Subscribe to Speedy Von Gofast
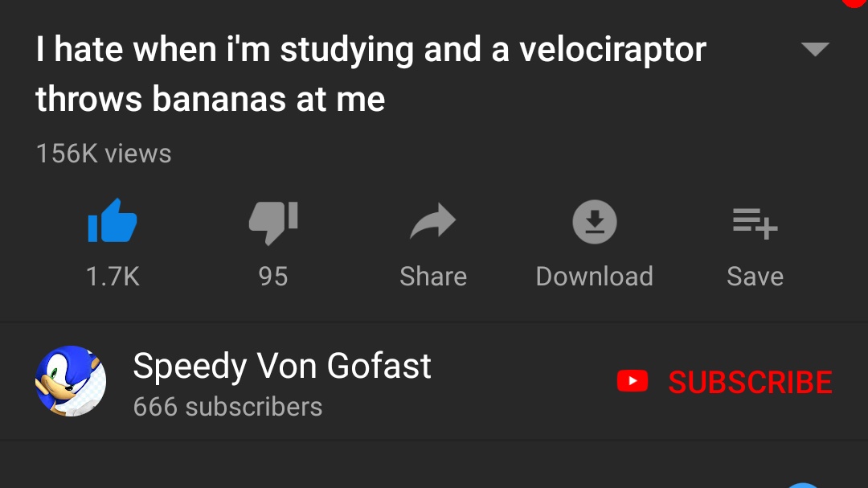This screenshot has height=488, width=868. click(749, 382)
